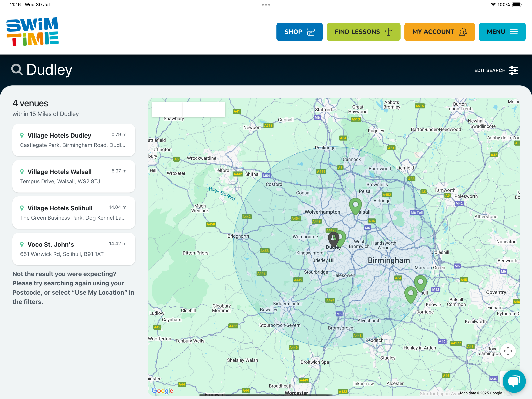Viewport: 532px width, 399px height.
Task: Click the Worcester label on the map
Action: pyautogui.click(x=296, y=393)
